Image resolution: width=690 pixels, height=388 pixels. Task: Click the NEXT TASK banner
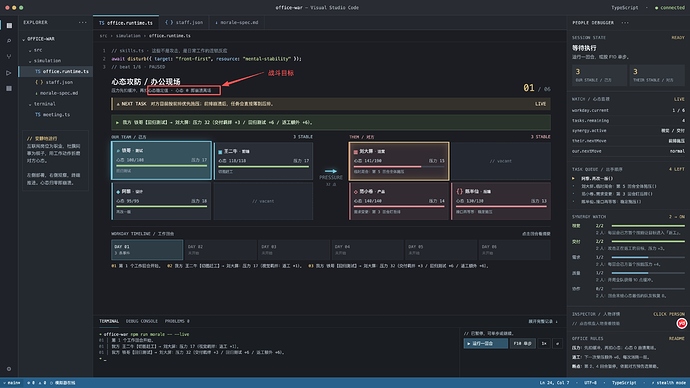click(x=330, y=104)
